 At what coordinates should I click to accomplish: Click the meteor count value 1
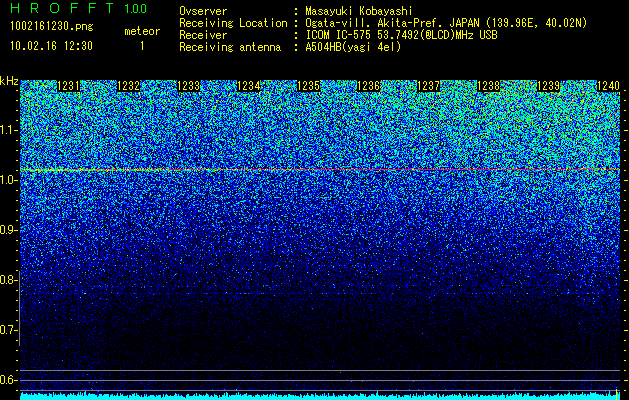pos(142,46)
